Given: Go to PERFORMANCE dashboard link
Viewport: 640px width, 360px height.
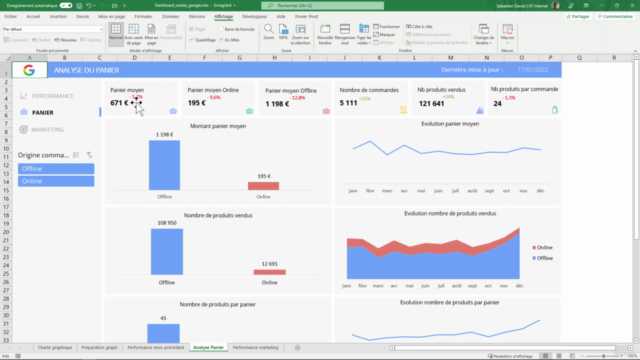Looking at the screenshot, I should [53, 96].
